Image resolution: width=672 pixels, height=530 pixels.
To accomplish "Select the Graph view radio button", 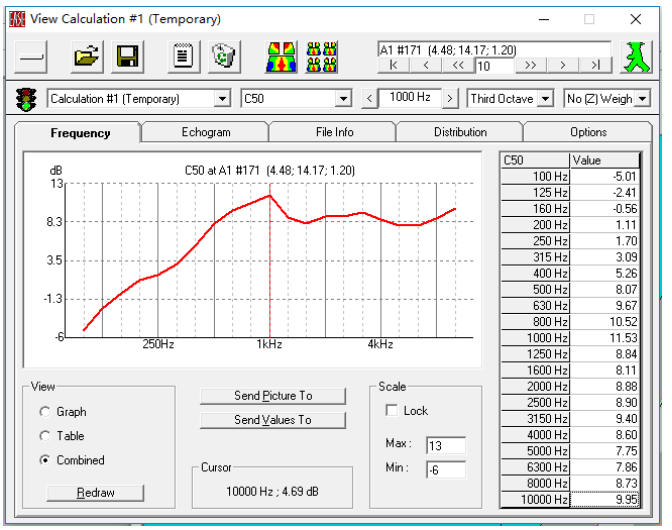I will click(45, 412).
